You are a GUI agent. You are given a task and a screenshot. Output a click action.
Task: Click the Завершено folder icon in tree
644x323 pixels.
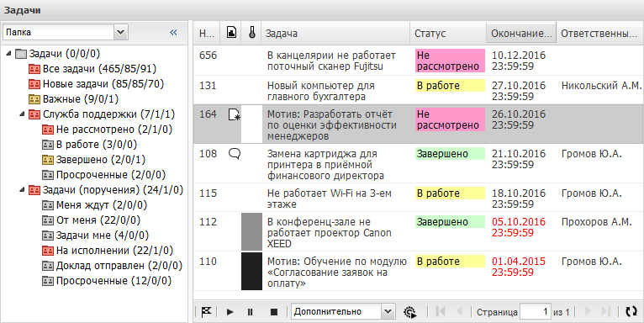tap(48, 160)
